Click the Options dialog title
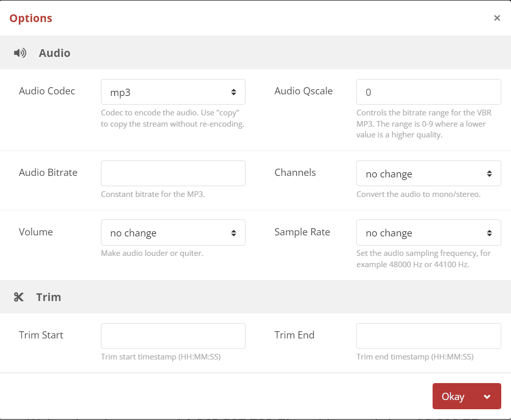511x420 pixels. click(31, 18)
